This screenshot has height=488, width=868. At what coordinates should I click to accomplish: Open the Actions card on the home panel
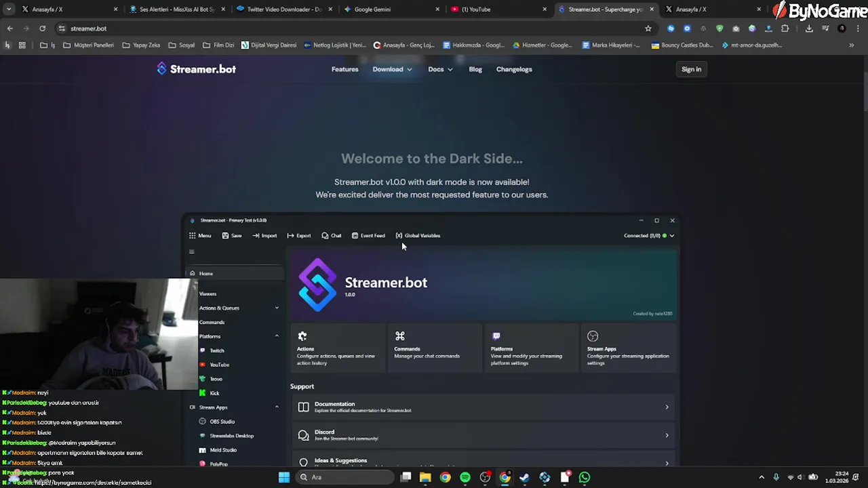[x=338, y=348]
